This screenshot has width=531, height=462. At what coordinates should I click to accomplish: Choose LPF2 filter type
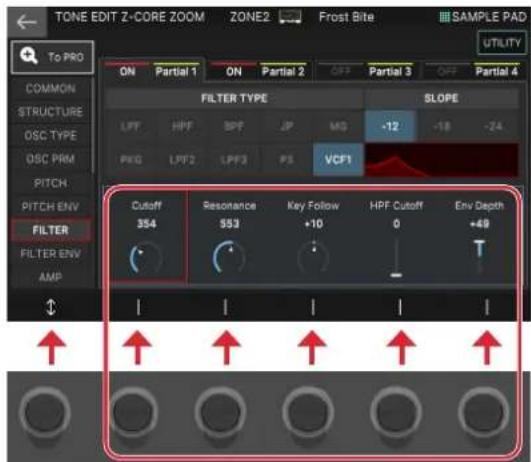click(x=182, y=160)
